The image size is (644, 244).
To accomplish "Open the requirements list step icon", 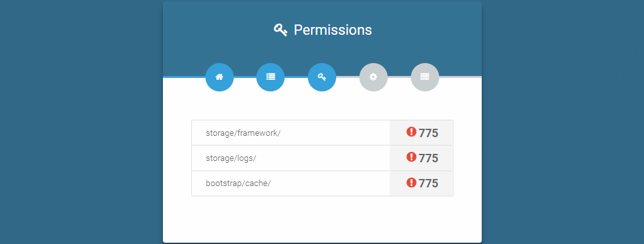I will pyautogui.click(x=270, y=77).
